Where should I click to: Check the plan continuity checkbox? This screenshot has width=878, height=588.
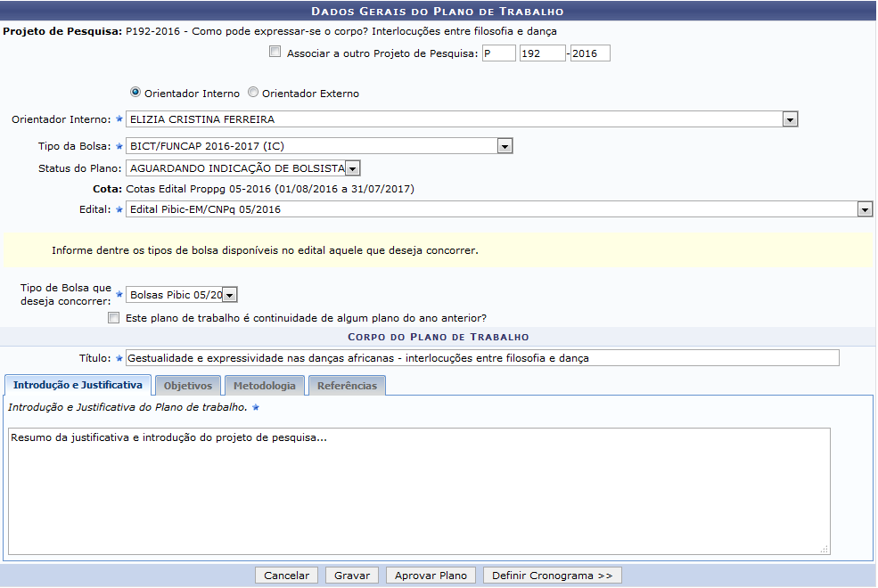[113, 317]
